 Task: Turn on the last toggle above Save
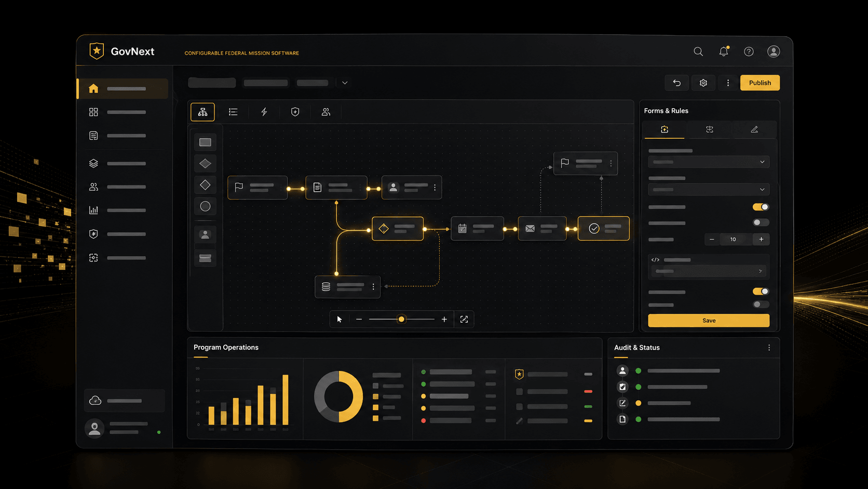[761, 305]
